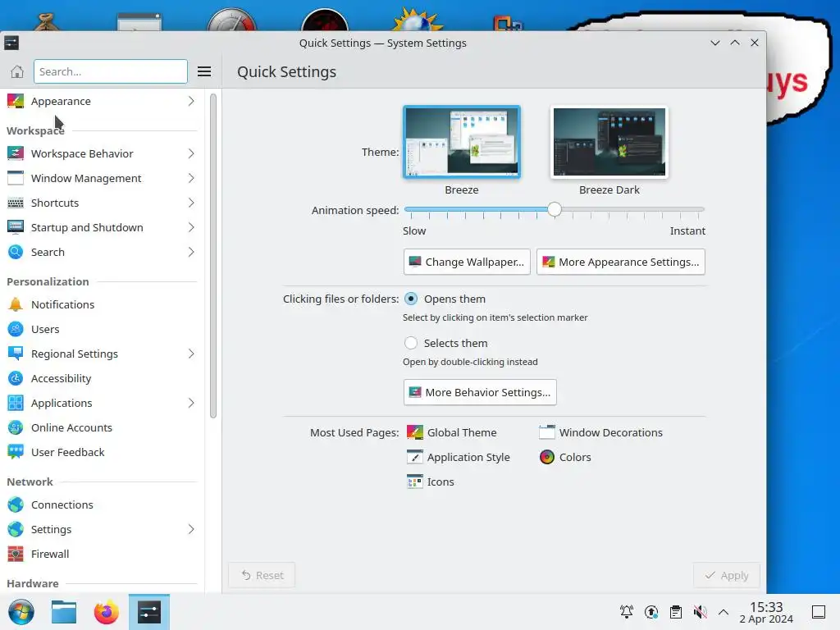Click the Shortcuts keyboard icon

(16, 203)
